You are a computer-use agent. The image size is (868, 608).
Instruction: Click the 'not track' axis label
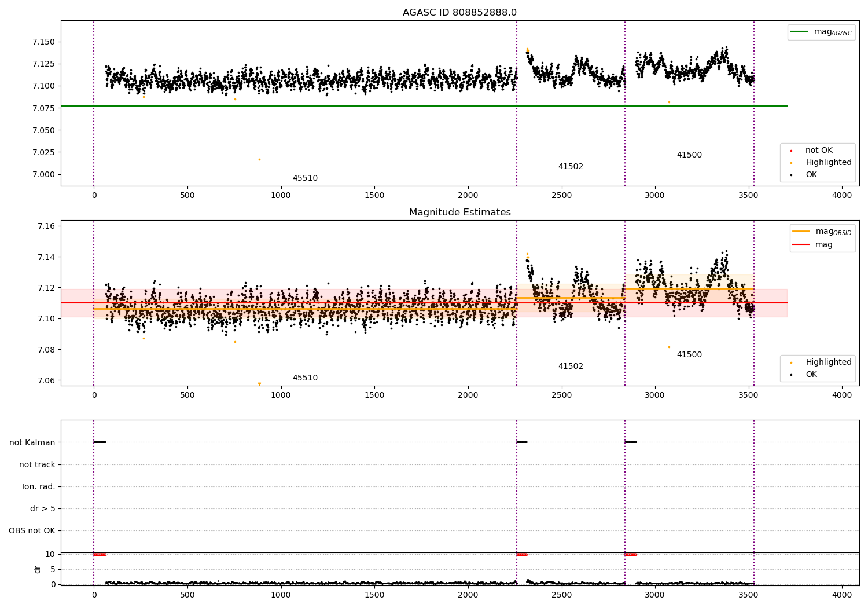(37, 465)
